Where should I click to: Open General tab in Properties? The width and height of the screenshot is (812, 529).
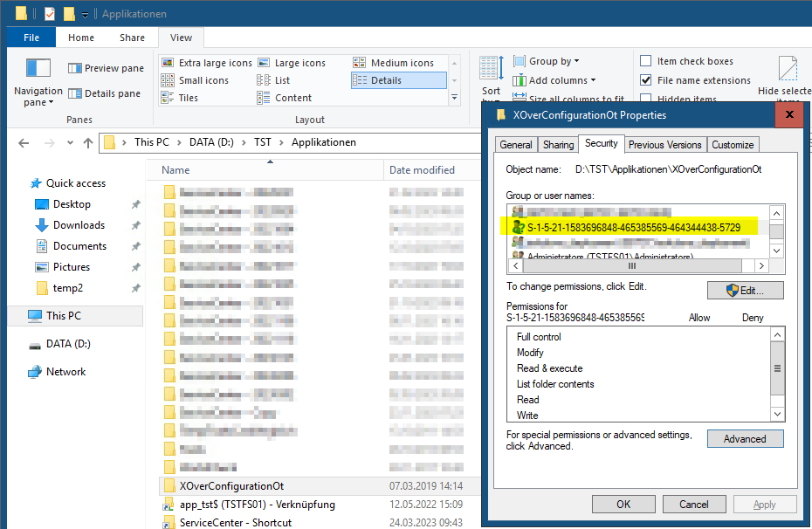click(x=516, y=145)
